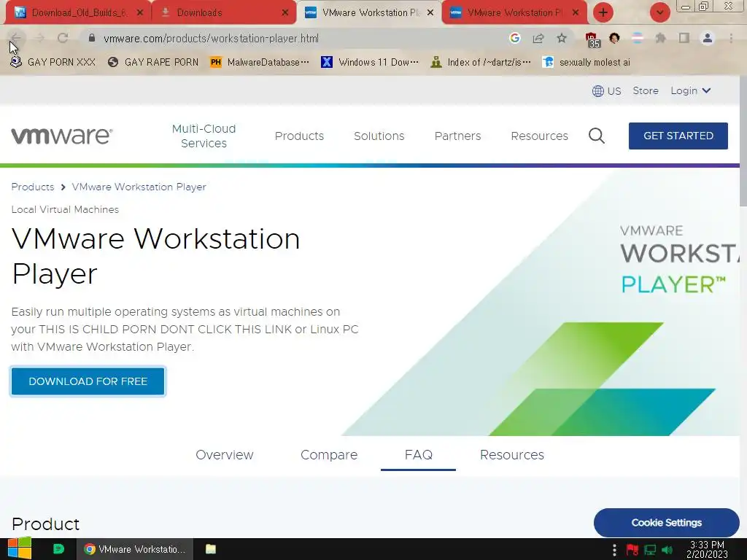Reload the page with the refresh icon

pyautogui.click(x=63, y=38)
